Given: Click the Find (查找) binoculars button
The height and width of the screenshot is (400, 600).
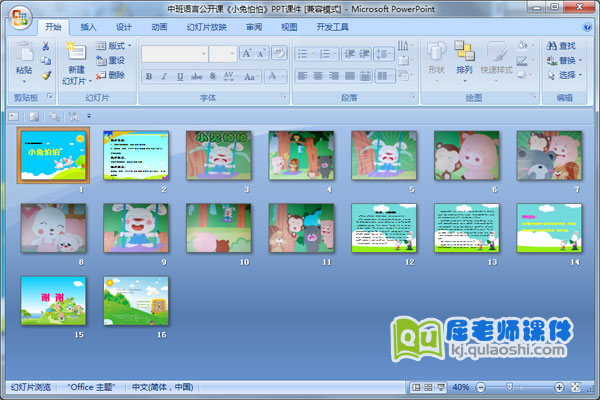Looking at the screenshot, I should tap(561, 46).
